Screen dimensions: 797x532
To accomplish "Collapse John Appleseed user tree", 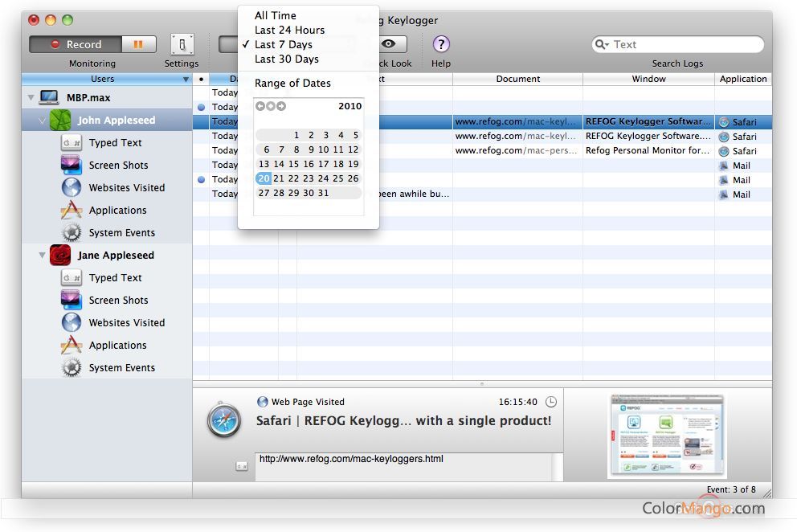I will pyautogui.click(x=42, y=121).
